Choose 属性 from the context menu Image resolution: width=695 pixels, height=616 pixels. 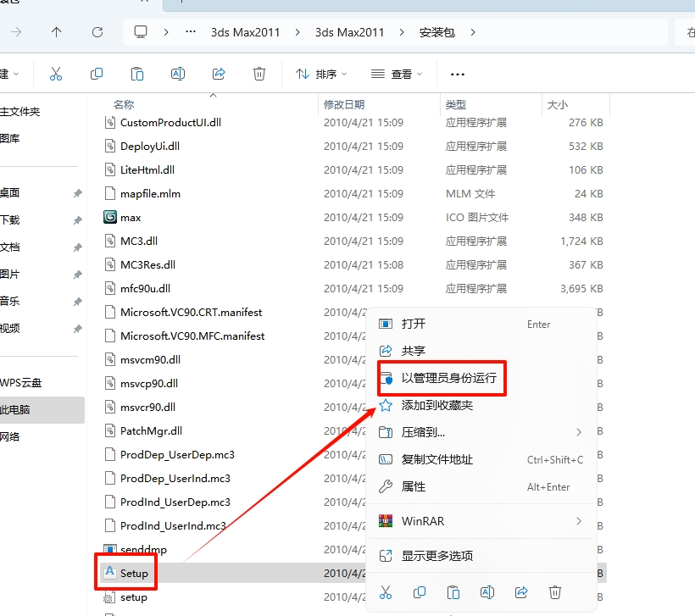(414, 486)
